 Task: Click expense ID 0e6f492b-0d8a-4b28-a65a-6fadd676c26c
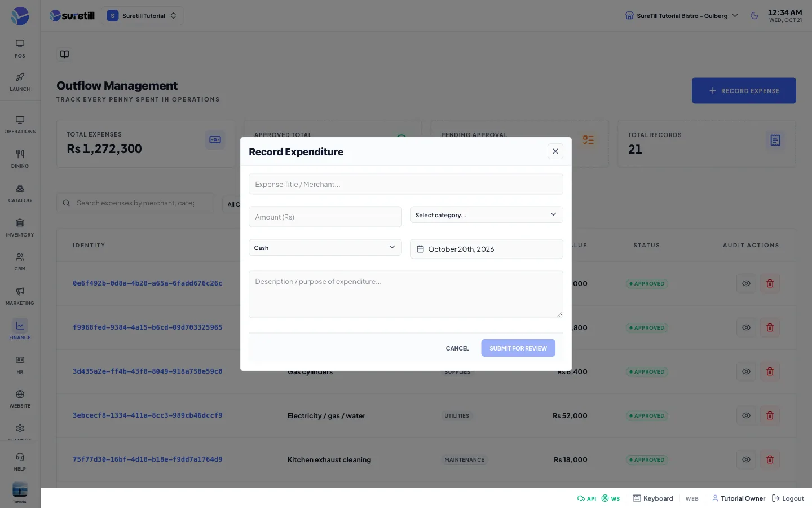[x=147, y=283]
